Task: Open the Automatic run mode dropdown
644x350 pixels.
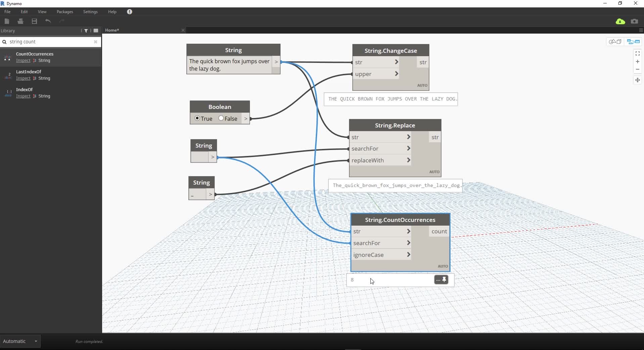Action: tap(21, 341)
